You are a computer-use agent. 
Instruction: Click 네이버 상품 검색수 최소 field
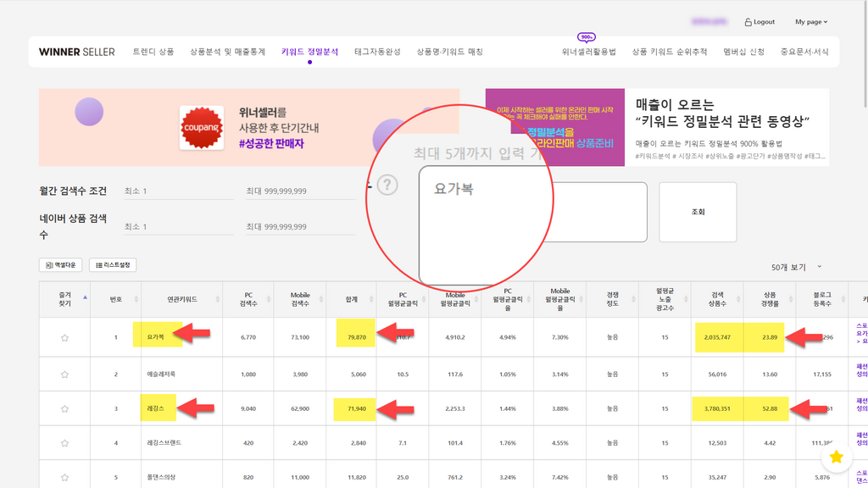tap(178, 227)
